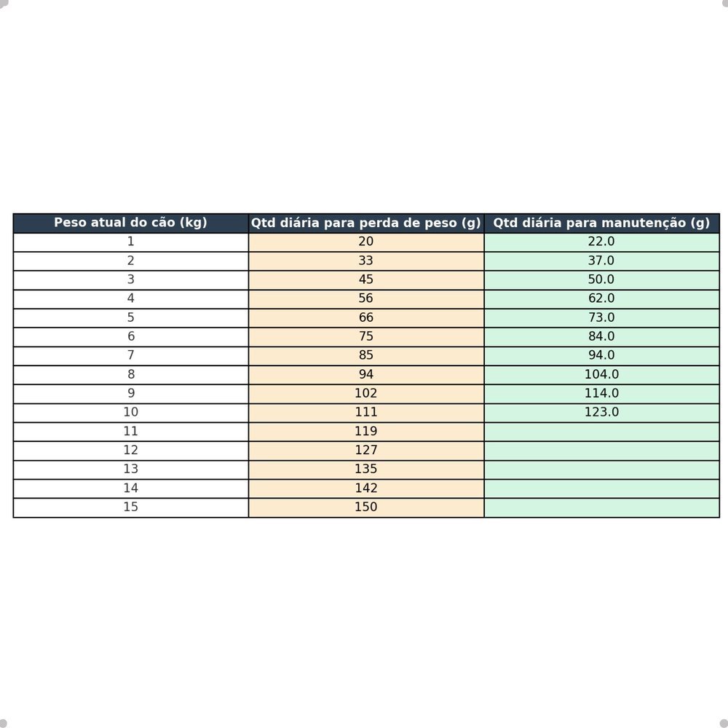Viewport: 728px width, 728px height.
Task: Select the weight-loss value 66
Action: click(x=365, y=317)
